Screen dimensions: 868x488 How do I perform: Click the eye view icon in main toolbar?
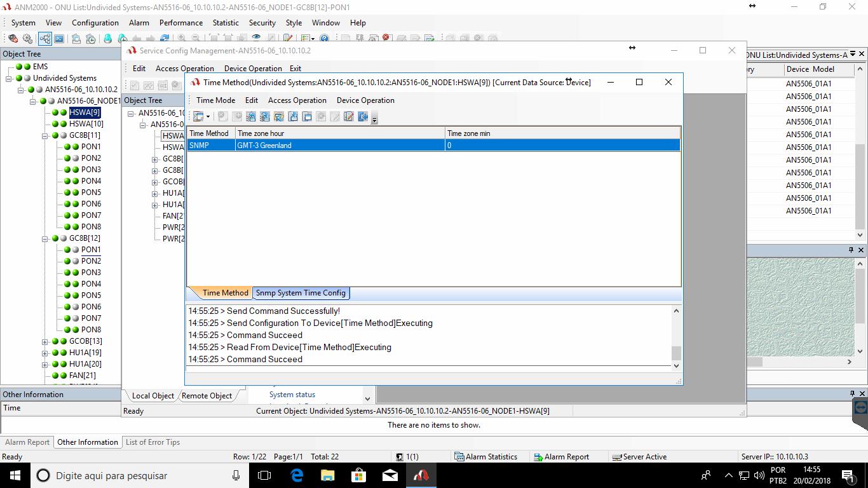[x=256, y=39]
